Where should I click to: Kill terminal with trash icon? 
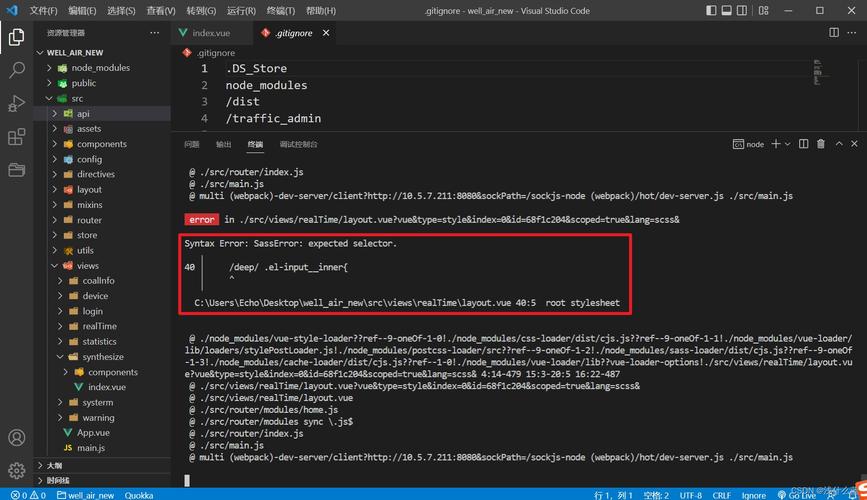click(821, 144)
